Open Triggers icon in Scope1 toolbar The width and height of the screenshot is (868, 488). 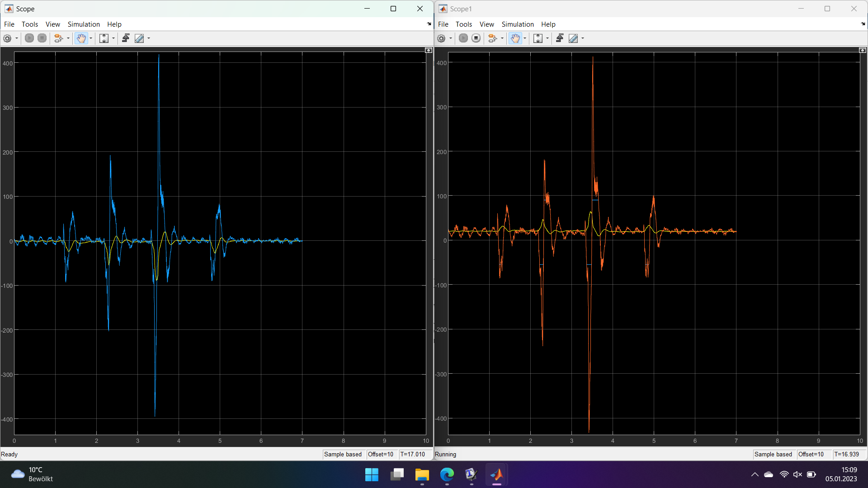(560, 38)
